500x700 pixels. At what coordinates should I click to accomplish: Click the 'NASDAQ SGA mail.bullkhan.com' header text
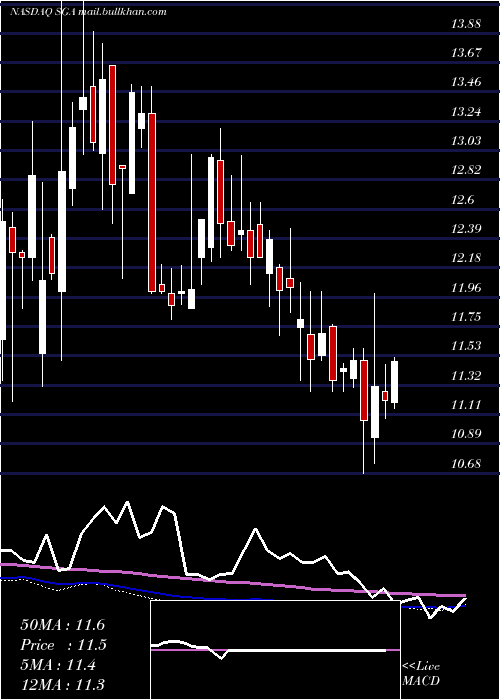click(x=88, y=12)
